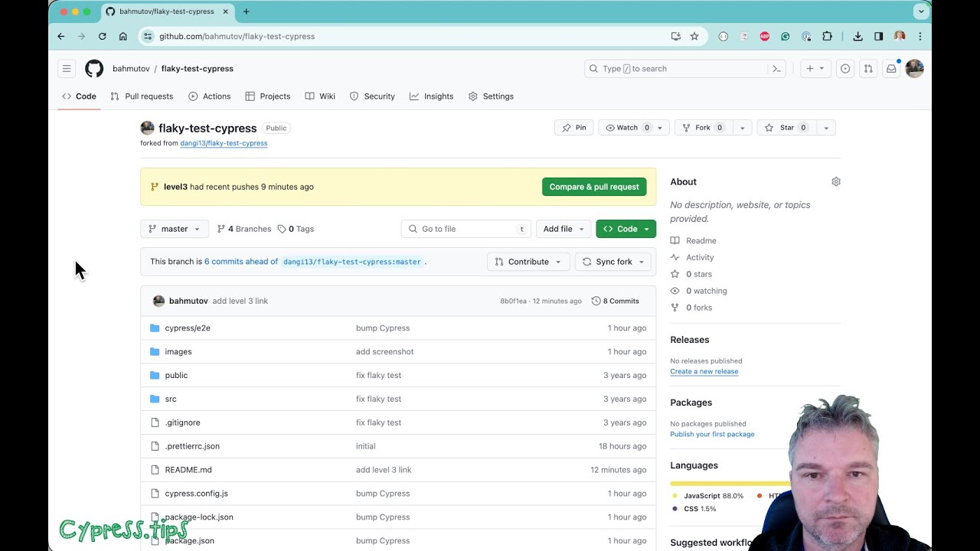Focus the Go to file search field
Image resolution: width=980 pixels, height=551 pixels.
pyautogui.click(x=466, y=229)
